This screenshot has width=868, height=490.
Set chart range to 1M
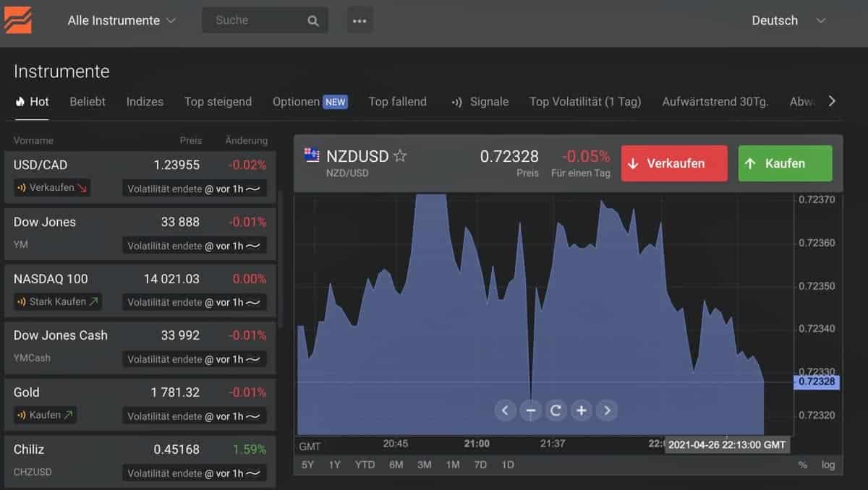pyautogui.click(x=453, y=465)
